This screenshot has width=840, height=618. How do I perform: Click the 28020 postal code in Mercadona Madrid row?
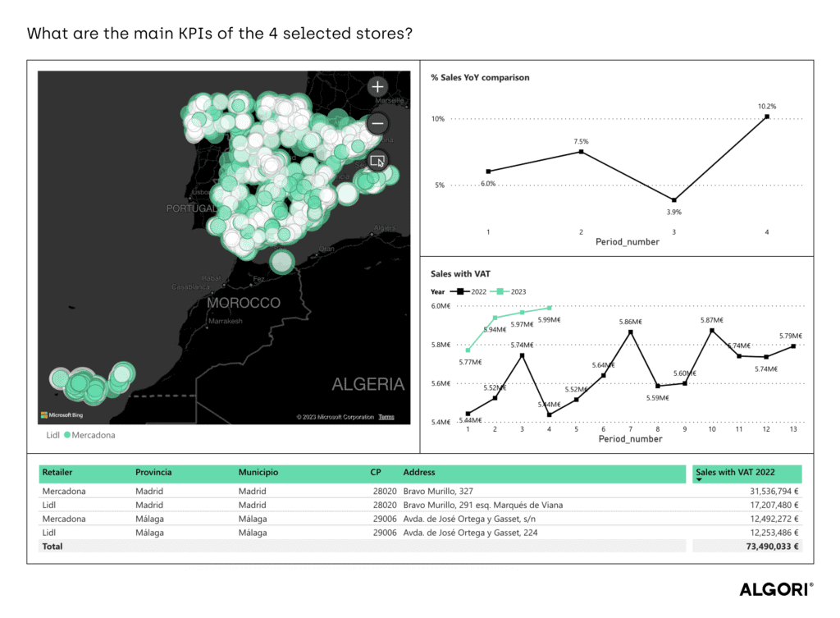385,491
